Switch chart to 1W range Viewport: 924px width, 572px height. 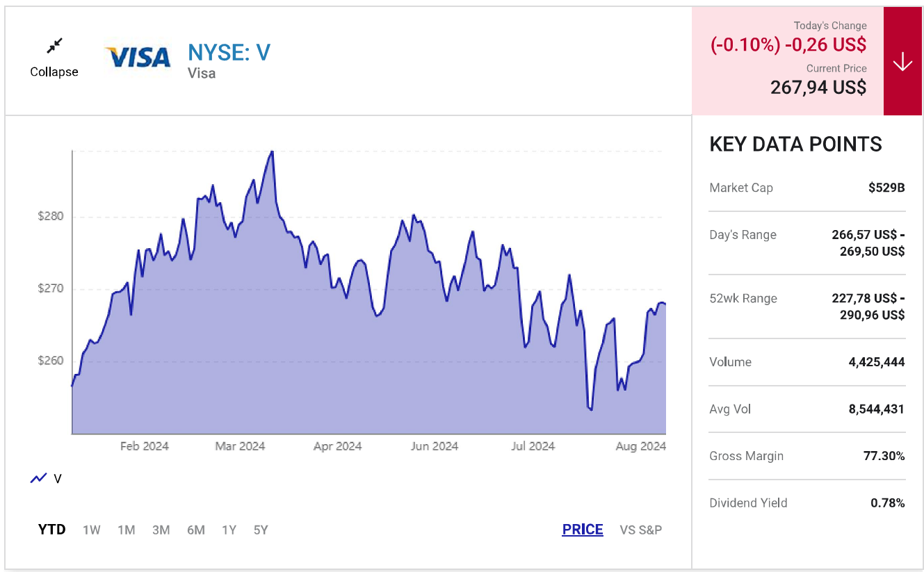point(92,530)
